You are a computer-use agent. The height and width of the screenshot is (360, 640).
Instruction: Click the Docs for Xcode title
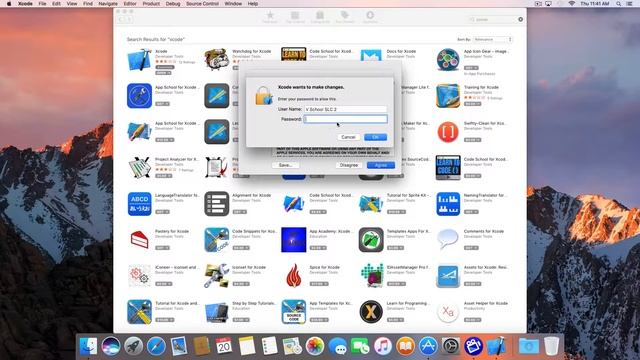coord(401,51)
